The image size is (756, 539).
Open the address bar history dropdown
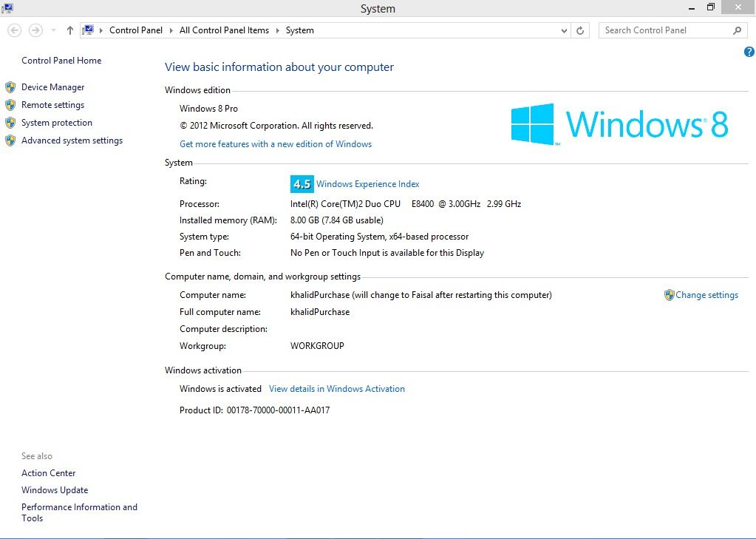click(564, 30)
